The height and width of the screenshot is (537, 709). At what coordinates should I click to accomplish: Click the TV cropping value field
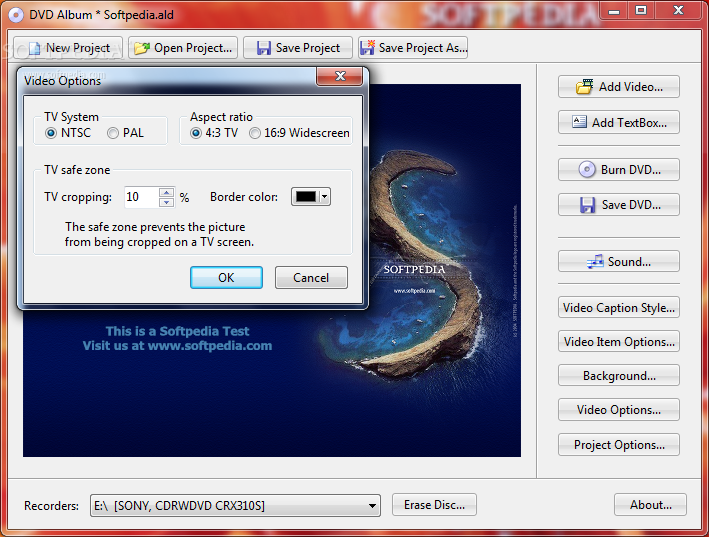142,197
